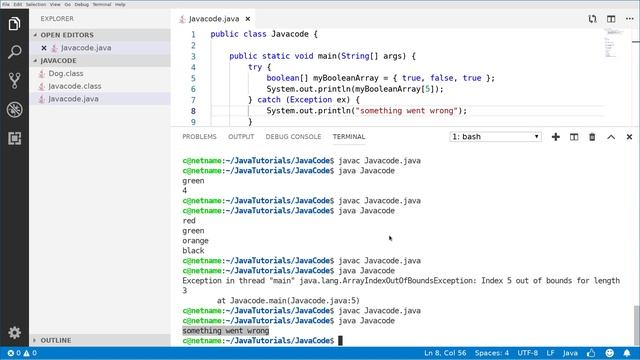
Task: Split the terminal panel
Action: click(x=574, y=137)
